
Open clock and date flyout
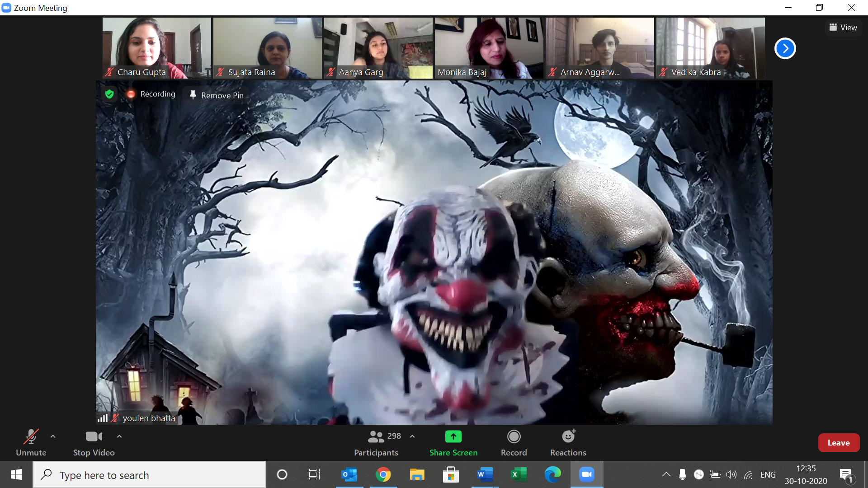[x=806, y=474]
